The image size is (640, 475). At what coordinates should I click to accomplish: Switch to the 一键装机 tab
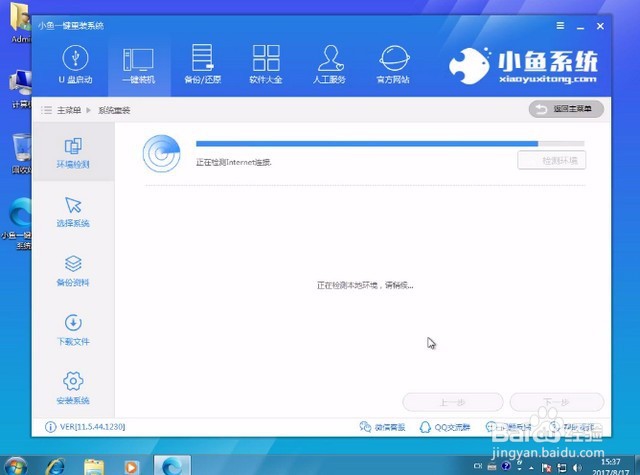point(139,65)
